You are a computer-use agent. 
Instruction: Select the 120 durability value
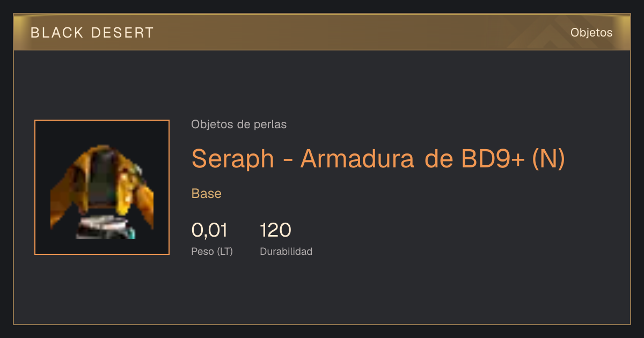(x=275, y=230)
